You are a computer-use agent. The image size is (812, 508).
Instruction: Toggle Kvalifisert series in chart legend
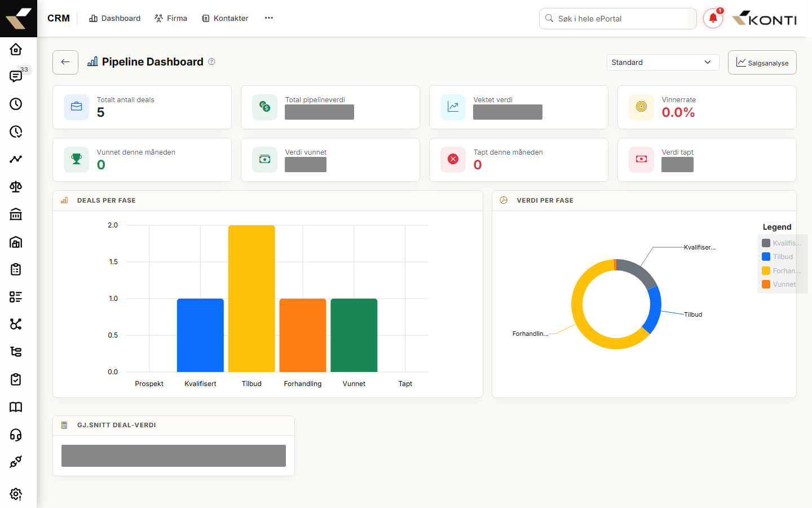click(782, 243)
